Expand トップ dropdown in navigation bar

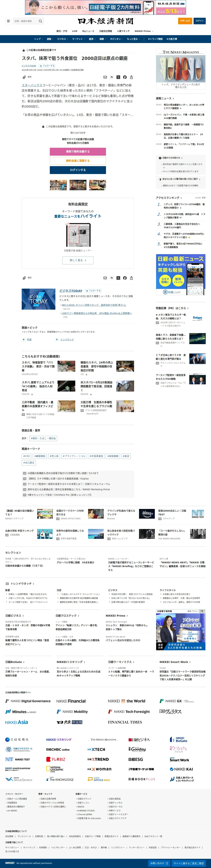click(x=38, y=39)
